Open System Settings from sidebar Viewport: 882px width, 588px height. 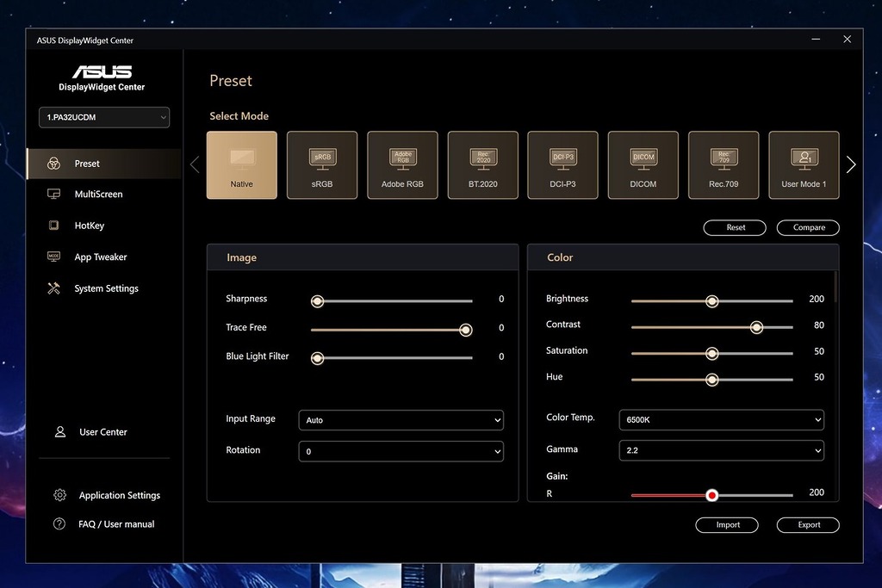tap(104, 288)
